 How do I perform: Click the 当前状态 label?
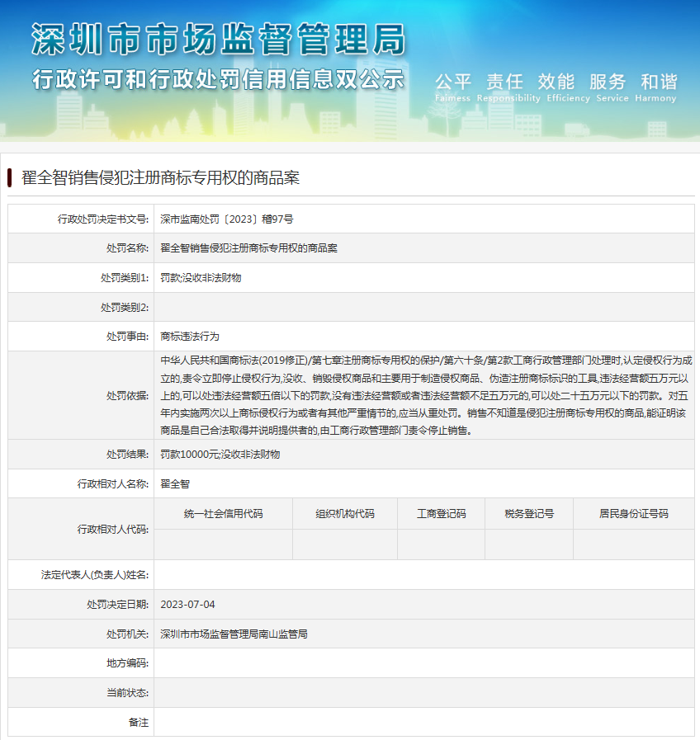tap(127, 693)
